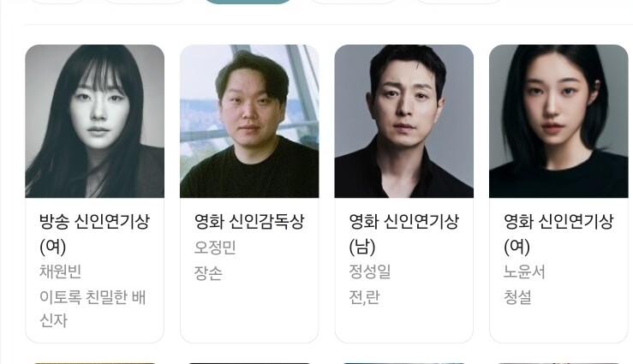The width and height of the screenshot is (633, 364).
Task: Open the photo above the 노윤서 caption
Action: (558, 121)
